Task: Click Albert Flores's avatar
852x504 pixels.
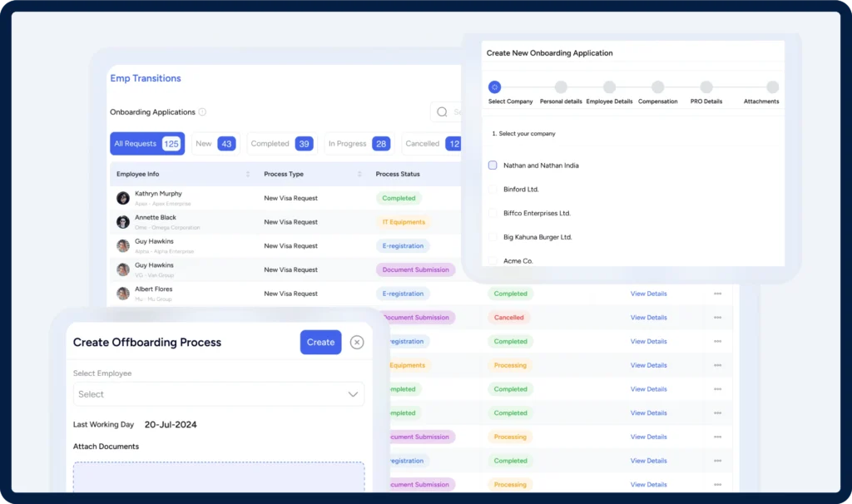Action: coord(123,294)
